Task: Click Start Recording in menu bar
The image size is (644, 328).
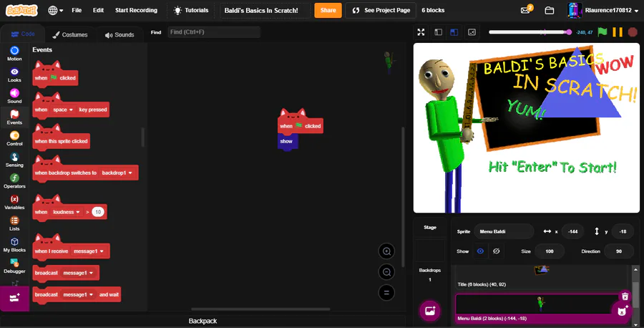Action: 136,10
